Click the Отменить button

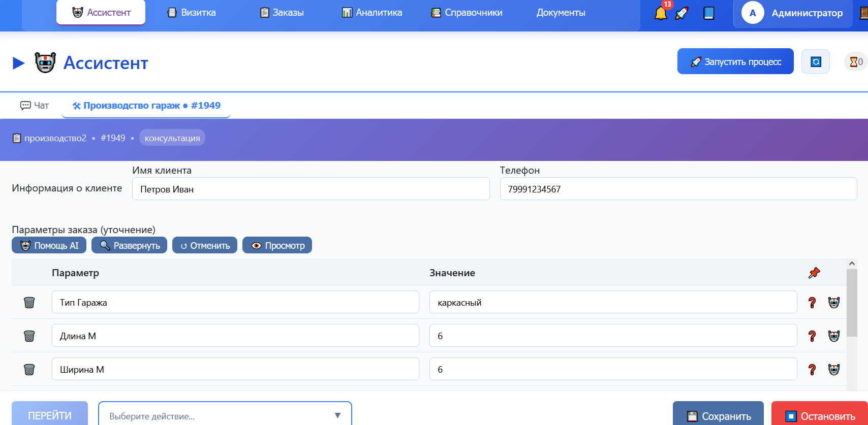(205, 245)
